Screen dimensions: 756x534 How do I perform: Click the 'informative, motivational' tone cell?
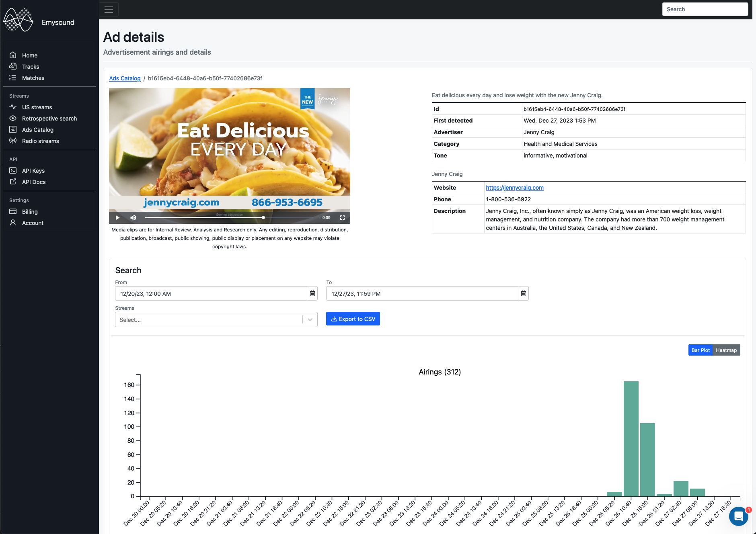click(555, 155)
